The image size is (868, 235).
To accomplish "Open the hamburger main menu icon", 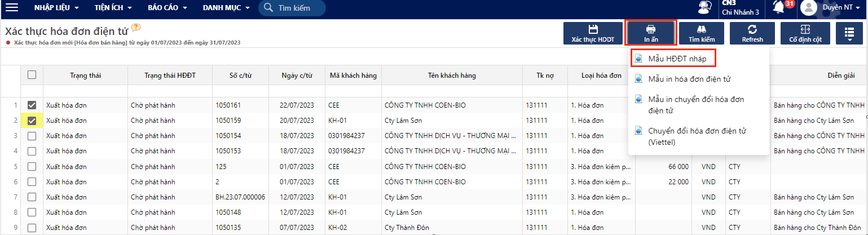I will click(x=12, y=8).
